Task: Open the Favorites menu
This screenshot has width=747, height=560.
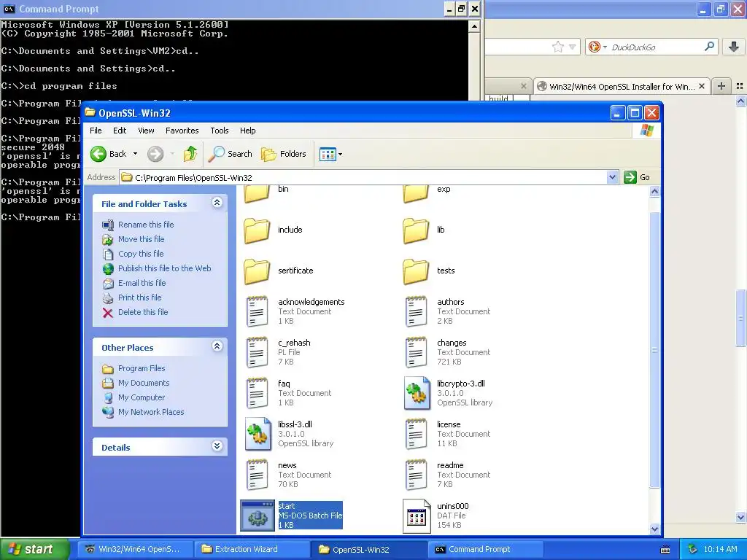Action: pyautogui.click(x=182, y=131)
